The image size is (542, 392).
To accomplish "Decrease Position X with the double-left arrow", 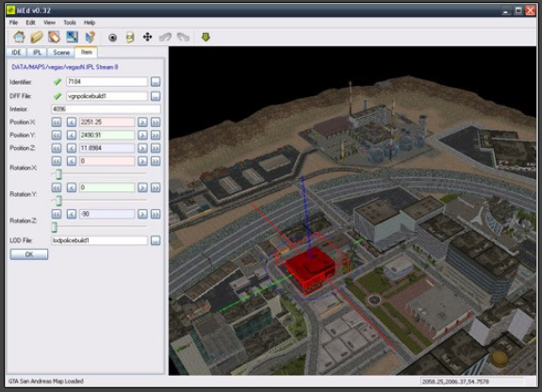I will (57, 122).
